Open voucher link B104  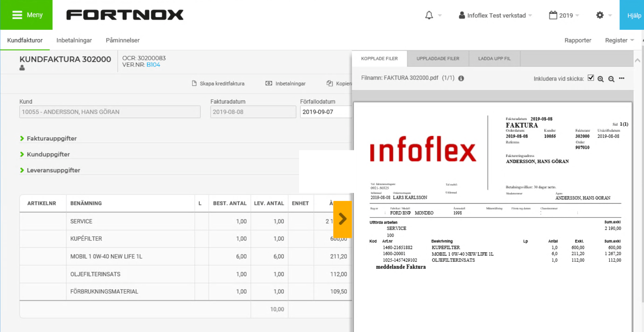[153, 65]
